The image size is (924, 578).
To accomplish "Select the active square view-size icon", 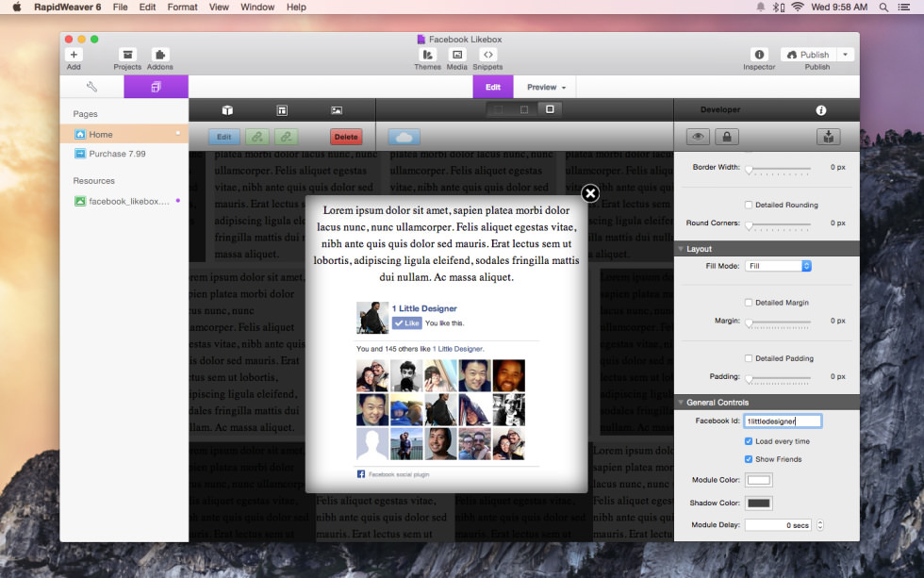I will click(550, 109).
